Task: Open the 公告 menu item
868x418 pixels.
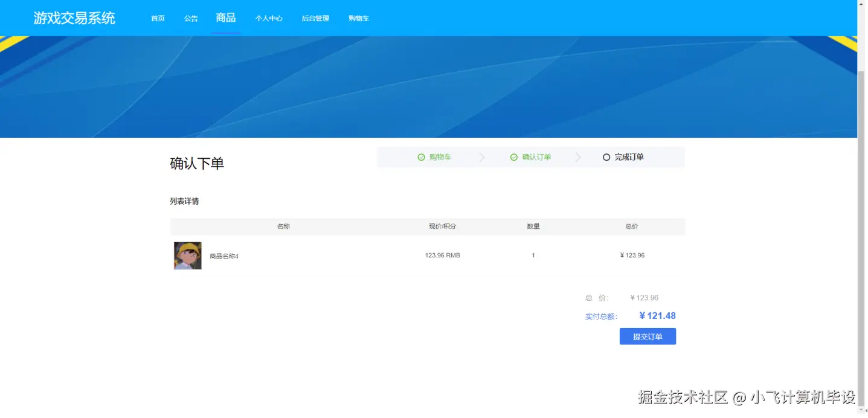Action: click(x=191, y=18)
